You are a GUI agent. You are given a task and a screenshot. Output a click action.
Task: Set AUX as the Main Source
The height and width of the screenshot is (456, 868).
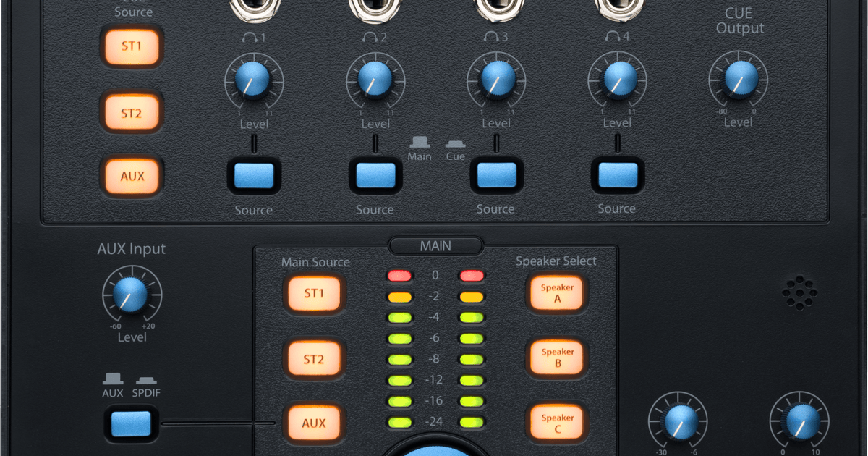click(315, 423)
